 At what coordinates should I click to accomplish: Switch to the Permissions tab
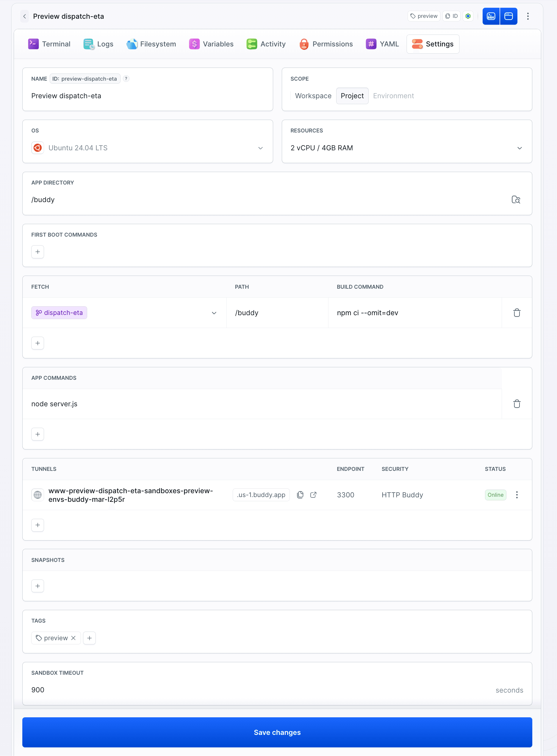(326, 44)
